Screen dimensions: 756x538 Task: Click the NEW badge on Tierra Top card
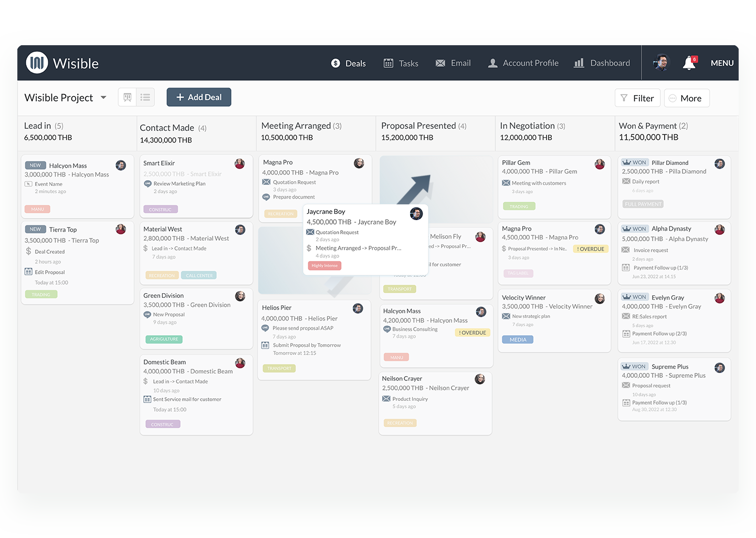pyautogui.click(x=35, y=229)
